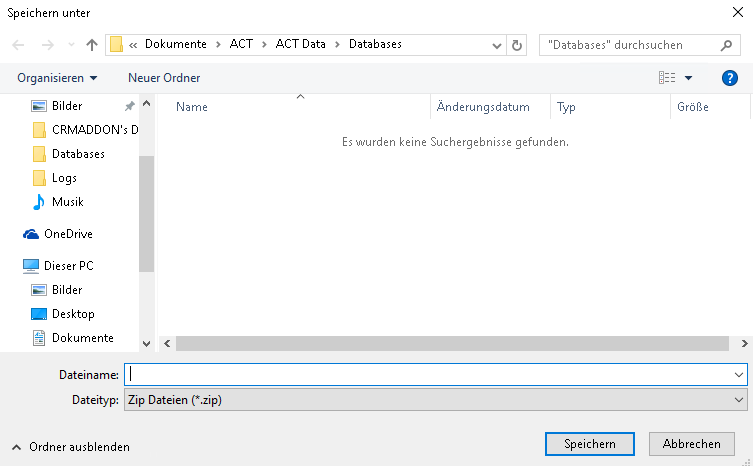
Task: Open Databases folder in navigation pane
Action: coord(68,154)
